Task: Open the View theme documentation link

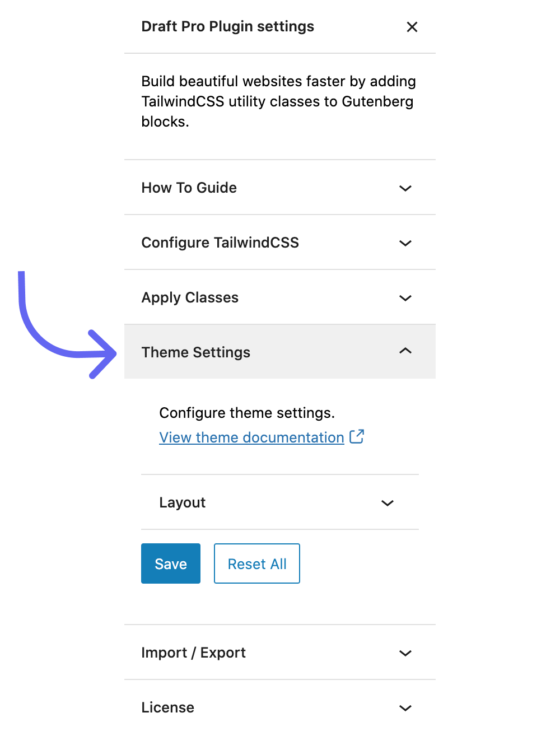Action: tap(251, 437)
